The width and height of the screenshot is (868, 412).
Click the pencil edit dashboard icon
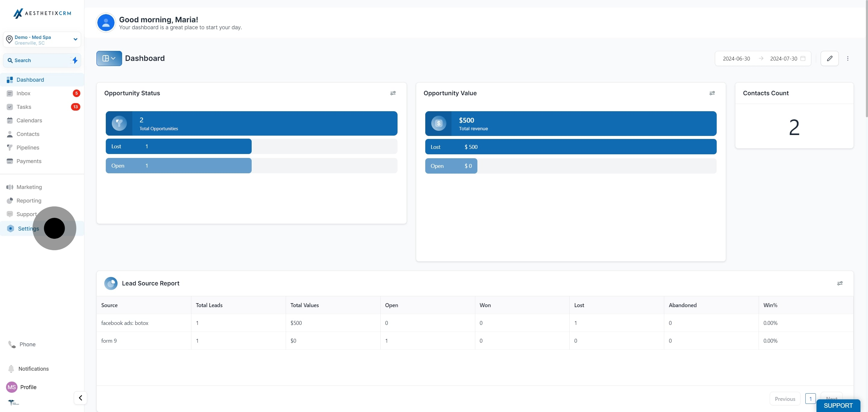[829, 58]
